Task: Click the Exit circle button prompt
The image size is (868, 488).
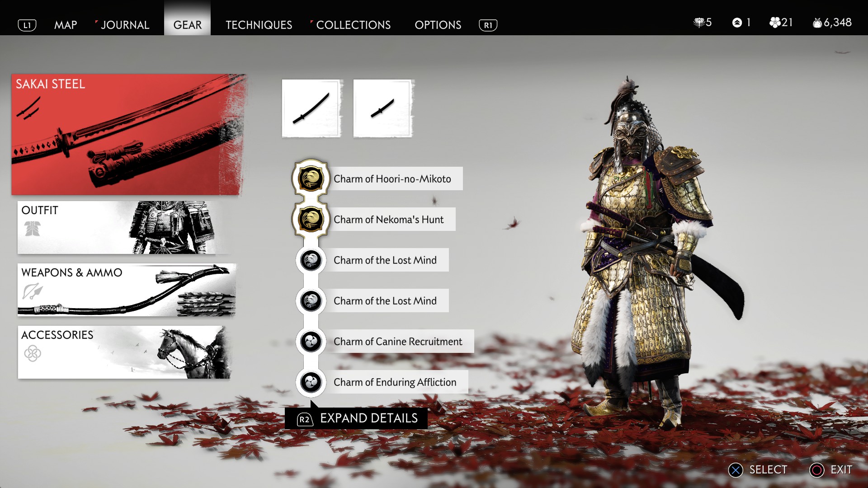Action: pos(831,470)
